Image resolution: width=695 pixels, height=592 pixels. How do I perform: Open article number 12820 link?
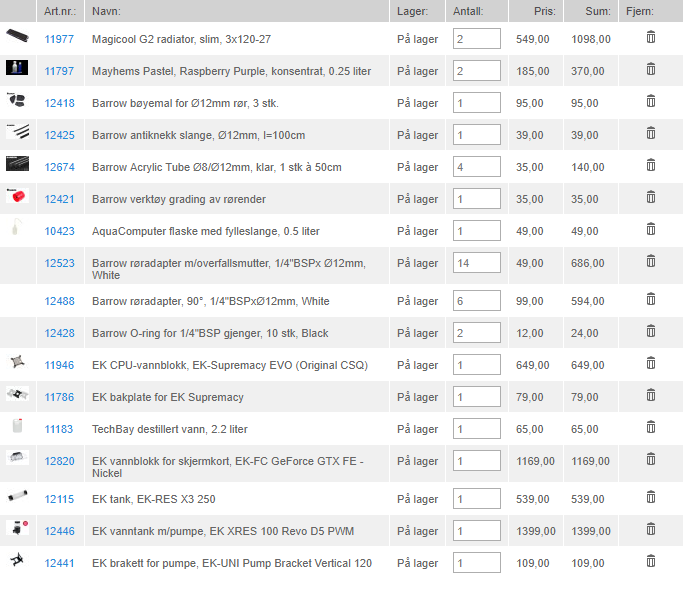pos(59,461)
